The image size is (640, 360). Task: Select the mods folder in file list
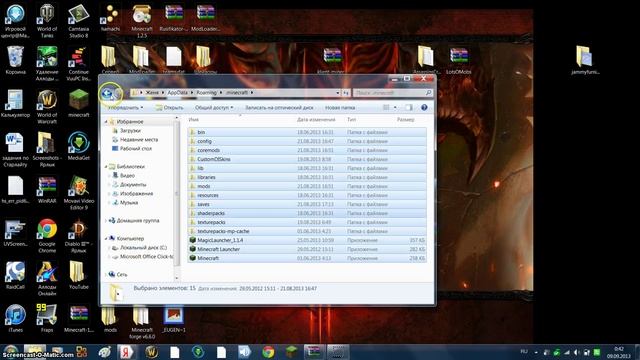click(307, 186)
